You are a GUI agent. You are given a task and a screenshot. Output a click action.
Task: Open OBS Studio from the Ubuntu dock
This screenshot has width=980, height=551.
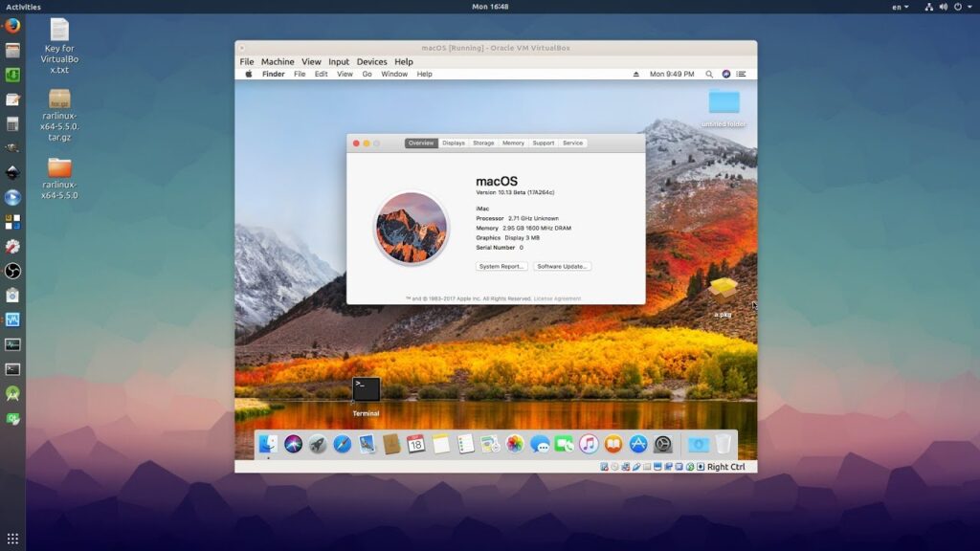pyautogui.click(x=12, y=271)
